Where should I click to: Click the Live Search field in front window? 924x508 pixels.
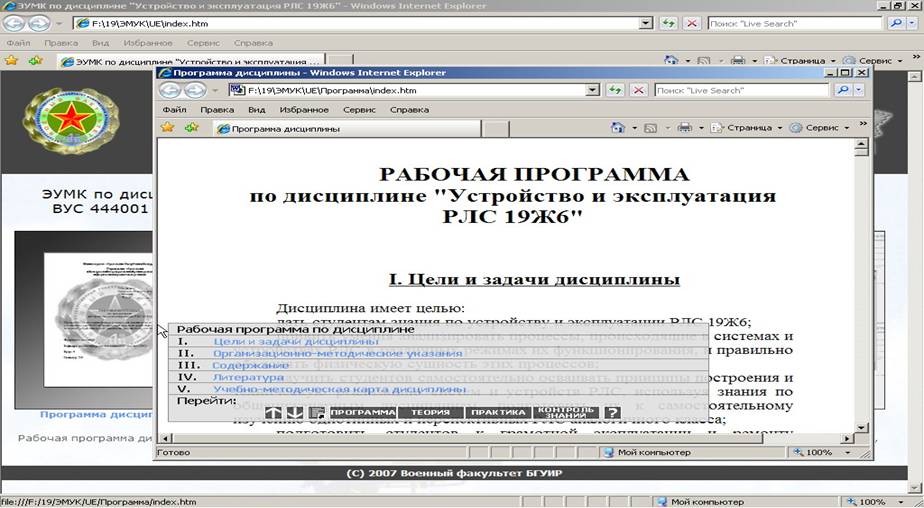(741, 90)
